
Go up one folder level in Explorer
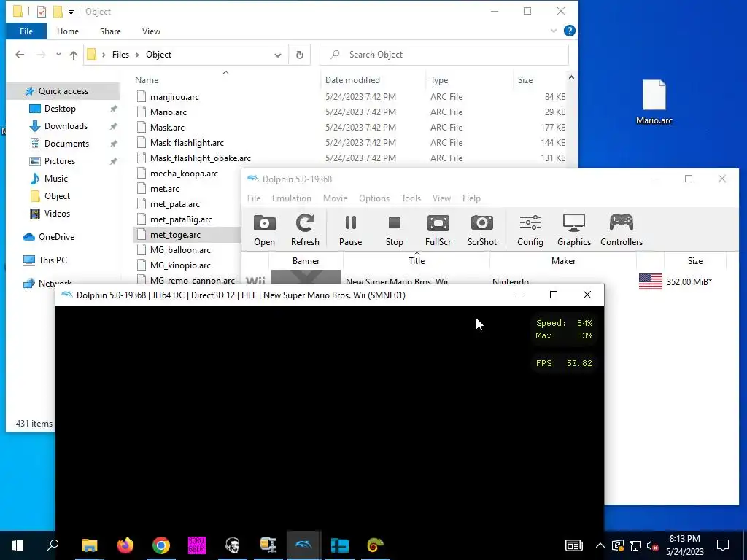[x=74, y=55]
